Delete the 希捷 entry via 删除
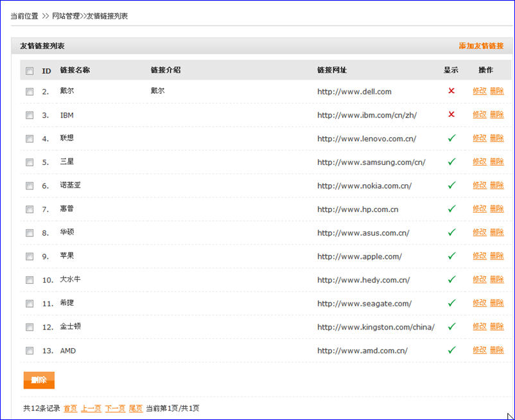 [497, 303]
